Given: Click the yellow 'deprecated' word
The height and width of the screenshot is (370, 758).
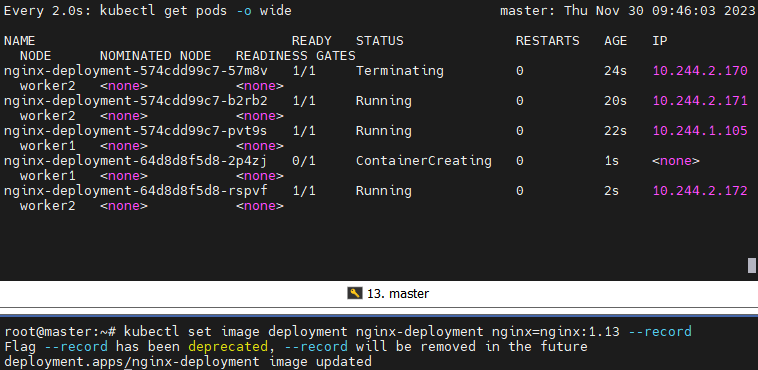Looking at the screenshot, I should 227,346.
